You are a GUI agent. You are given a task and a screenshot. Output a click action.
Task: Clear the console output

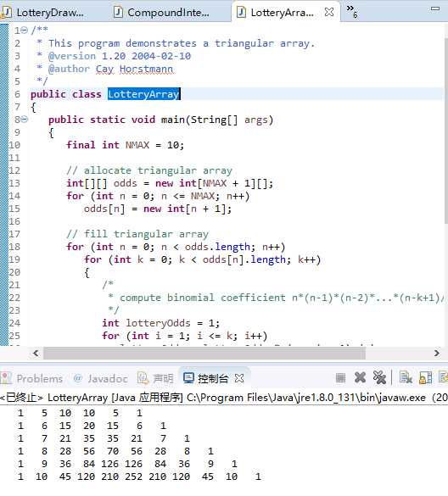pos(406,377)
